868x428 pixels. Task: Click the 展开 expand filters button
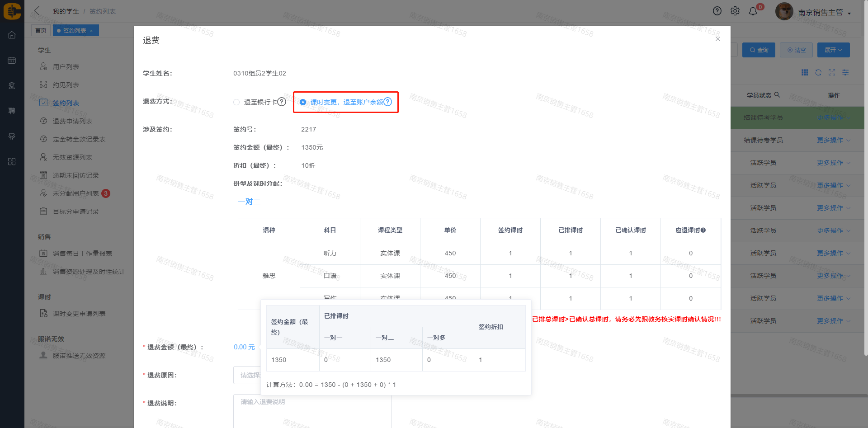(x=833, y=50)
